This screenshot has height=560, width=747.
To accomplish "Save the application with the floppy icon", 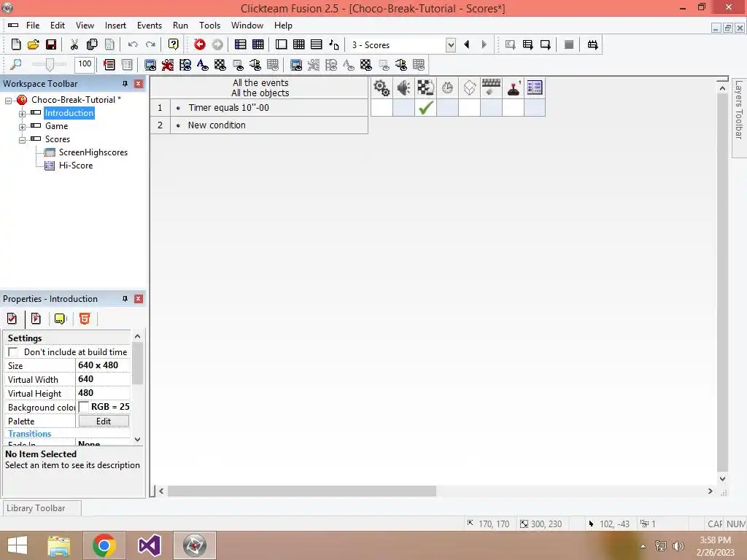I will coord(51,44).
